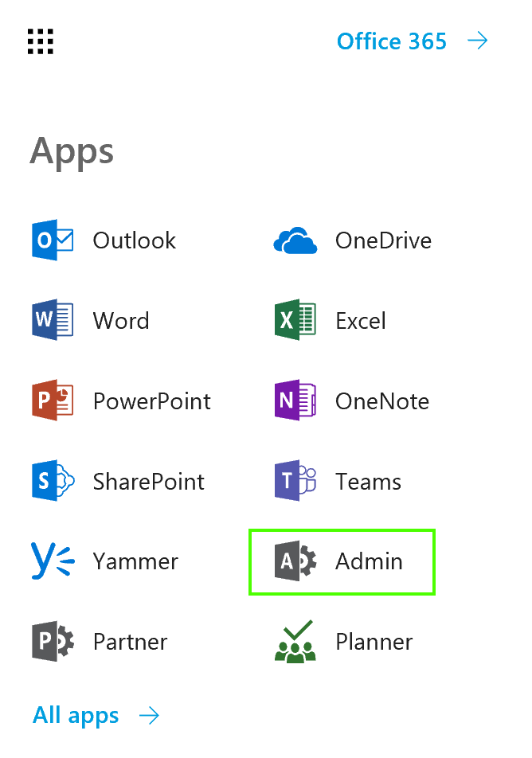Click the Teams app icon
The width and height of the screenshot is (532, 758).
point(295,481)
